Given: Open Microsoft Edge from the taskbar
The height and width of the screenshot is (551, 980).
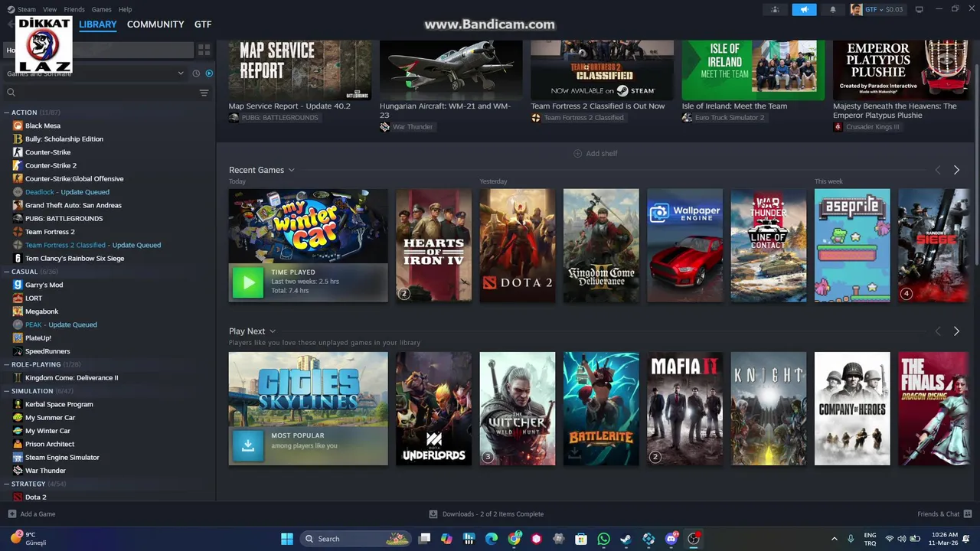Looking at the screenshot, I should 492,539.
